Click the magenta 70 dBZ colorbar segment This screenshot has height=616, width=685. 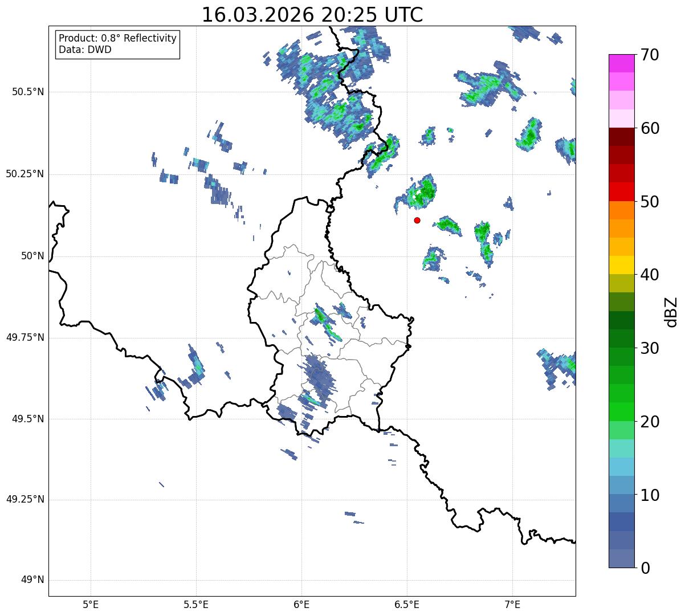tap(622, 63)
